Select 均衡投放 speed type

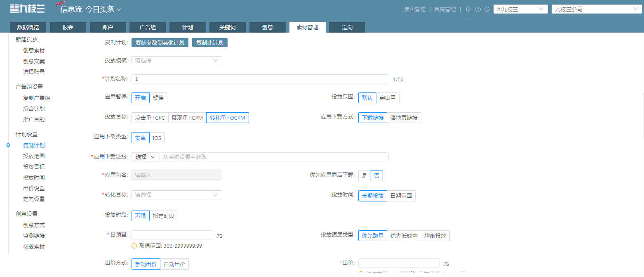[435, 236]
